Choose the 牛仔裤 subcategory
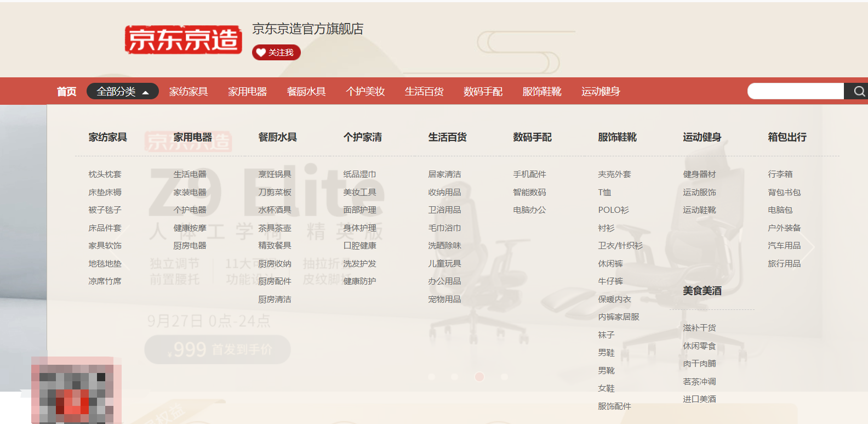 pos(610,281)
